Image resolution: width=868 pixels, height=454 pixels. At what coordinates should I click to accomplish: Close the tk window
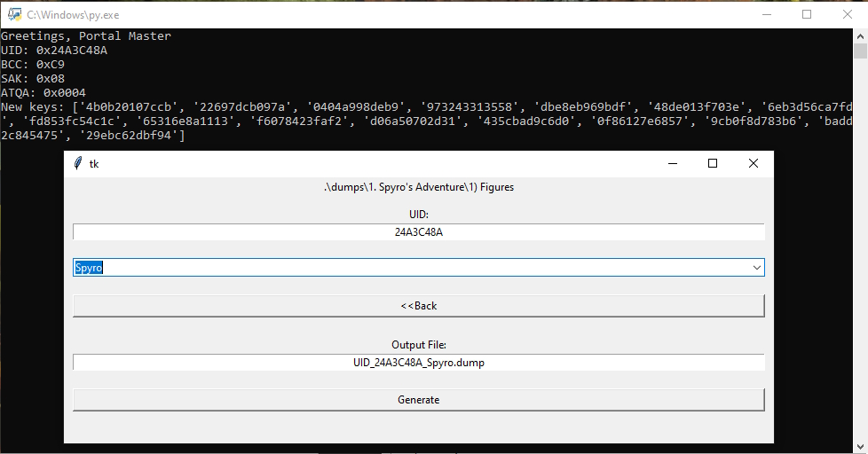(753, 163)
